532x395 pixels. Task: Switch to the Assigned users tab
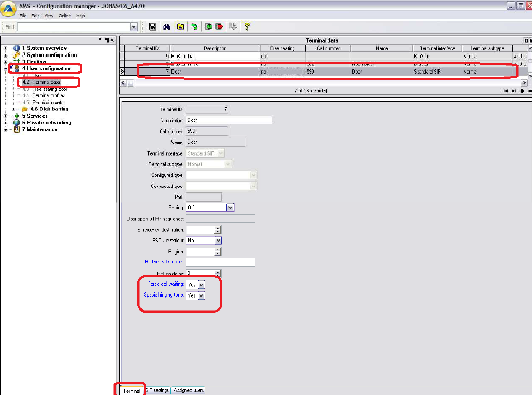click(x=189, y=390)
